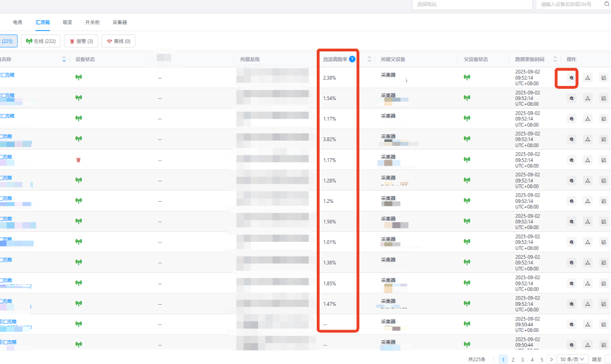The width and height of the screenshot is (611, 364).
Task: Click the detail icon in the 2.38% row
Action: (571, 78)
